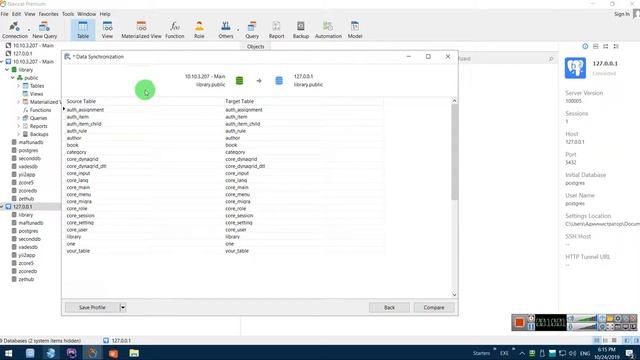
Task: Open the Report toolbar icon
Action: coord(276,30)
